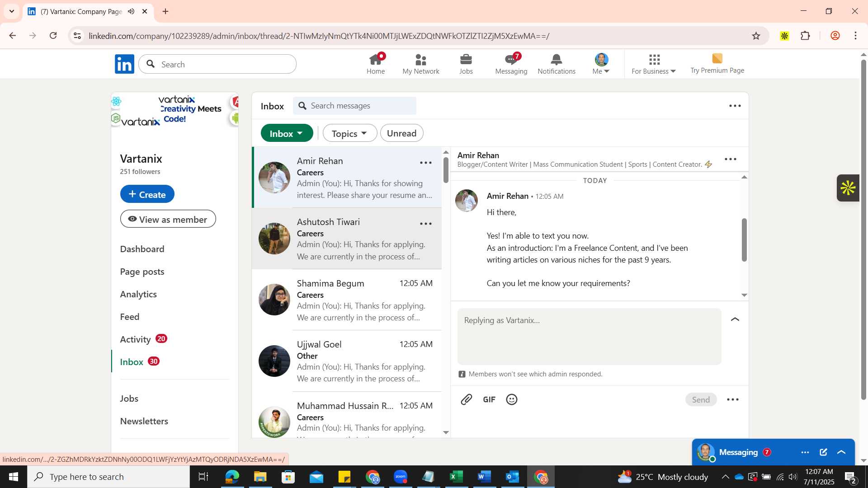Open Muhammad Hussain conversation

347,416
